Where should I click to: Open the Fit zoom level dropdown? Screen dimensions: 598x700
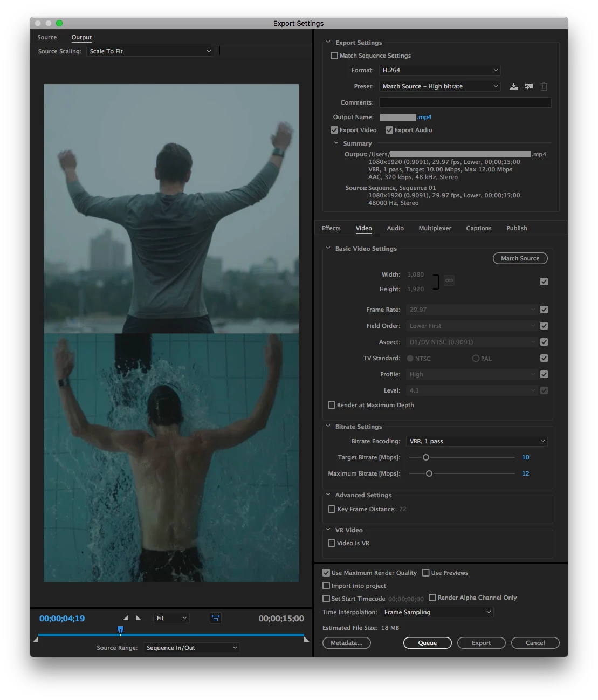click(x=171, y=618)
